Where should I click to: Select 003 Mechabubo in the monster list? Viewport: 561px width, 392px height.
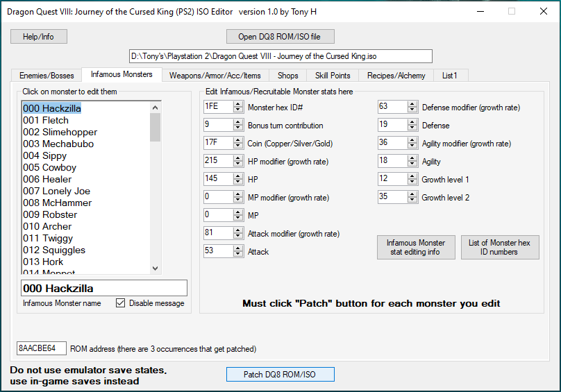[x=58, y=144]
